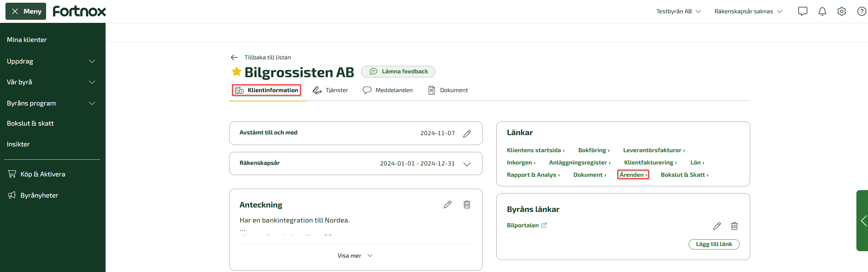Open the chat messages icon in header
Image resolution: width=868 pixels, height=272 pixels.
802,11
